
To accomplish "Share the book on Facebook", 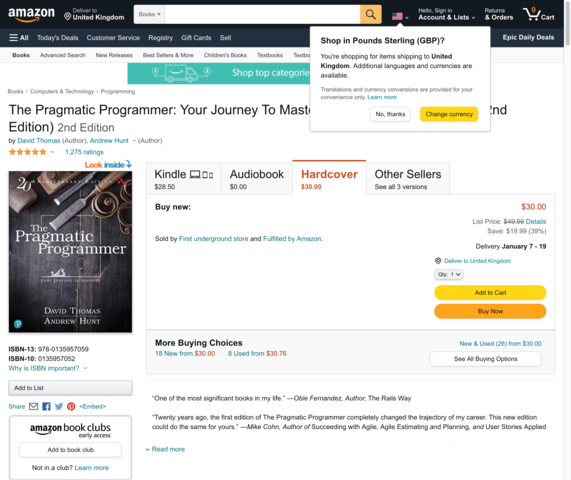I will [46, 406].
